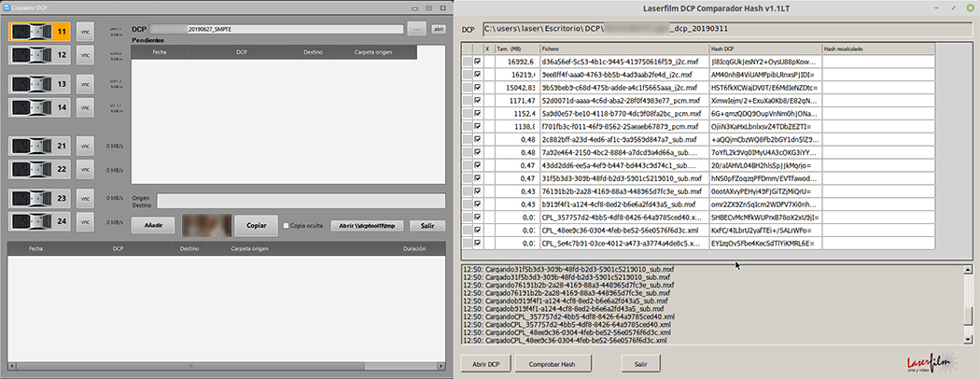Click the browse '...' button next to DCP
This screenshot has height=379, width=980.
click(x=417, y=30)
